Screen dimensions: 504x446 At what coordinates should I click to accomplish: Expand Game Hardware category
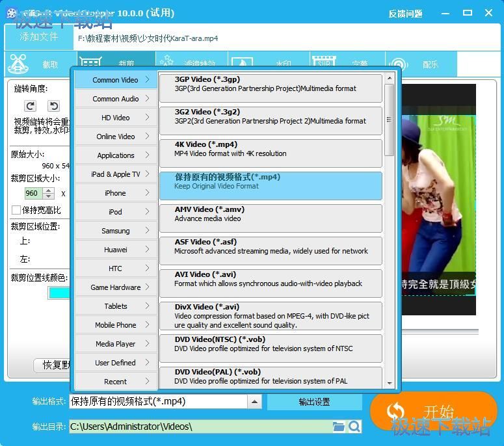(116, 287)
